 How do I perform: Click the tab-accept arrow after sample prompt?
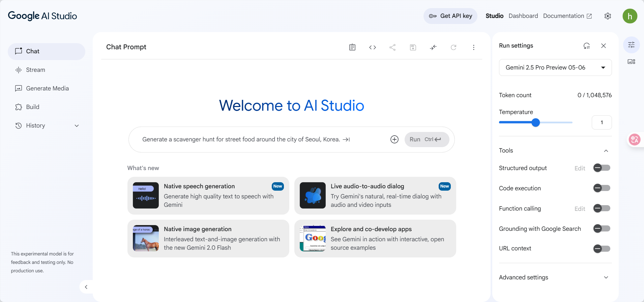[x=346, y=139]
